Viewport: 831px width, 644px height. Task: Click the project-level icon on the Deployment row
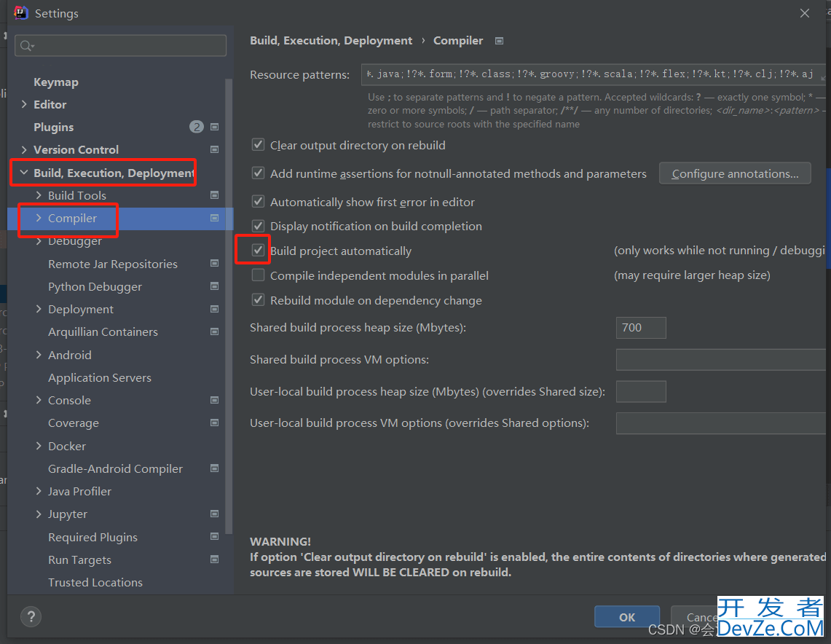pyautogui.click(x=215, y=309)
